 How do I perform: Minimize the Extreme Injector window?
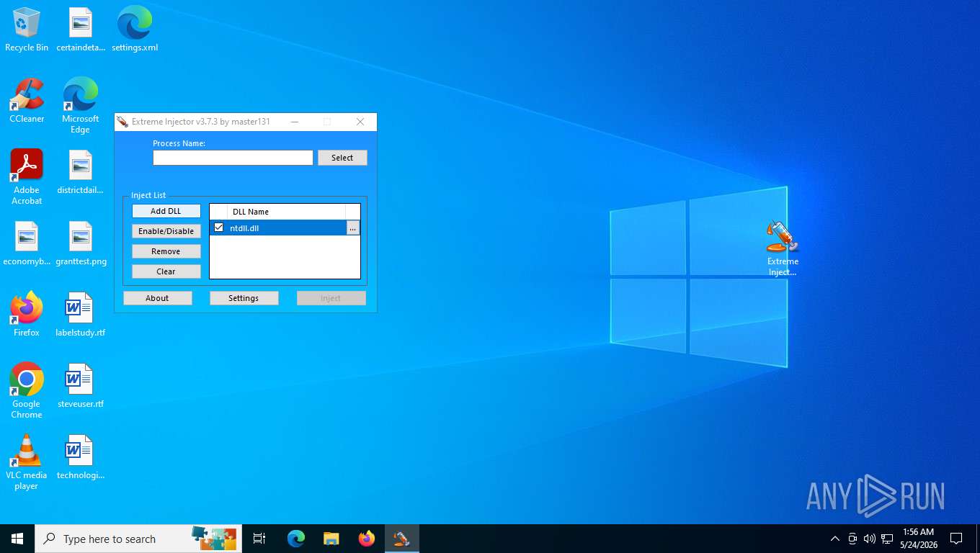click(x=295, y=122)
